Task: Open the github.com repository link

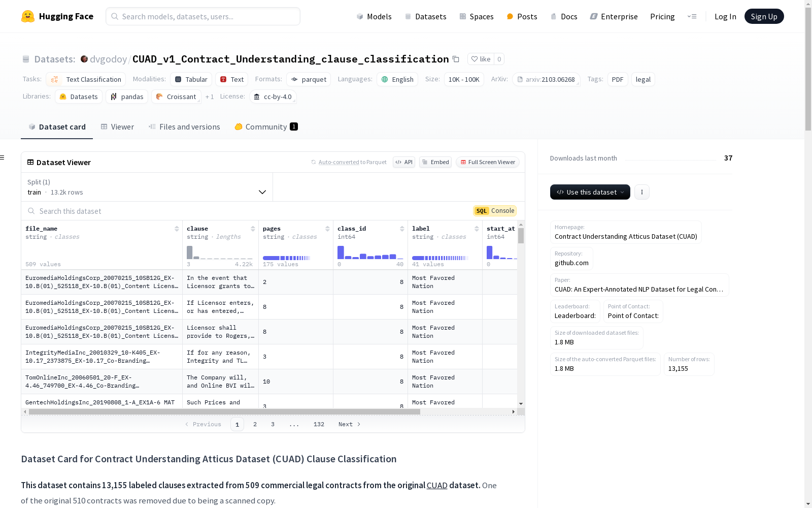Action: (571, 263)
